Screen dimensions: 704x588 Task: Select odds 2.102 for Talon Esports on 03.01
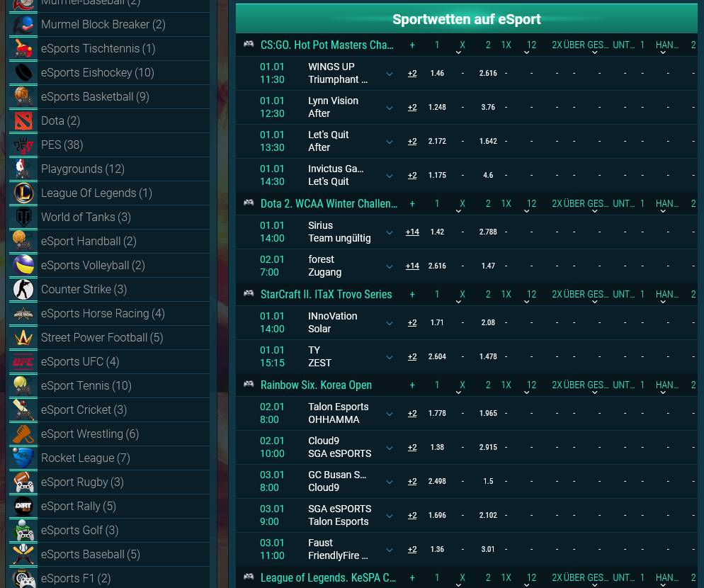tap(488, 515)
